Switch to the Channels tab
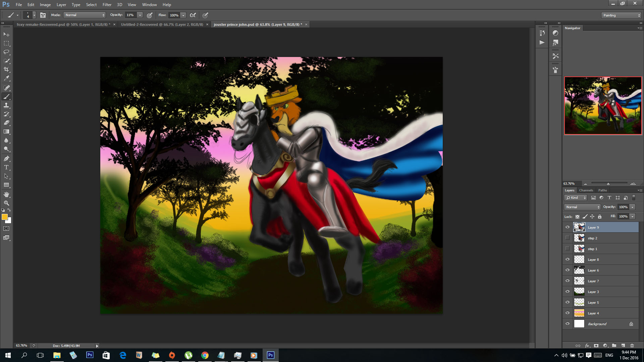The image size is (644, 362). 586,190
